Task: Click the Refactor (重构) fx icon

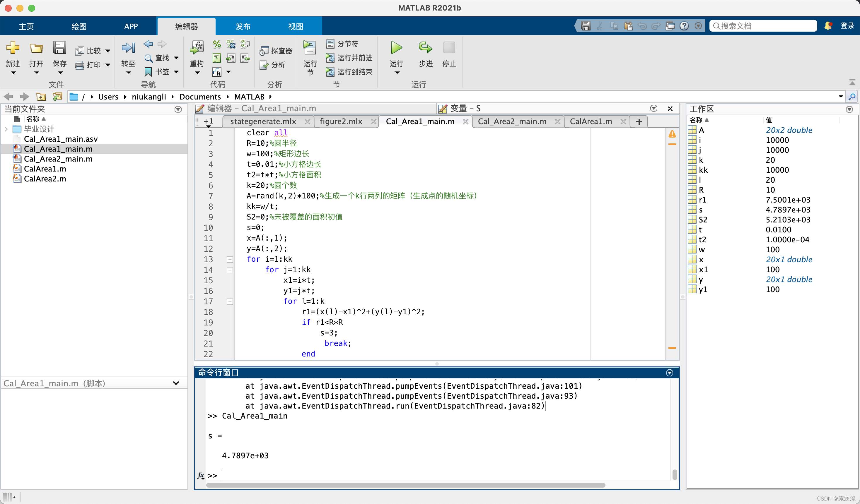Action: (197, 48)
